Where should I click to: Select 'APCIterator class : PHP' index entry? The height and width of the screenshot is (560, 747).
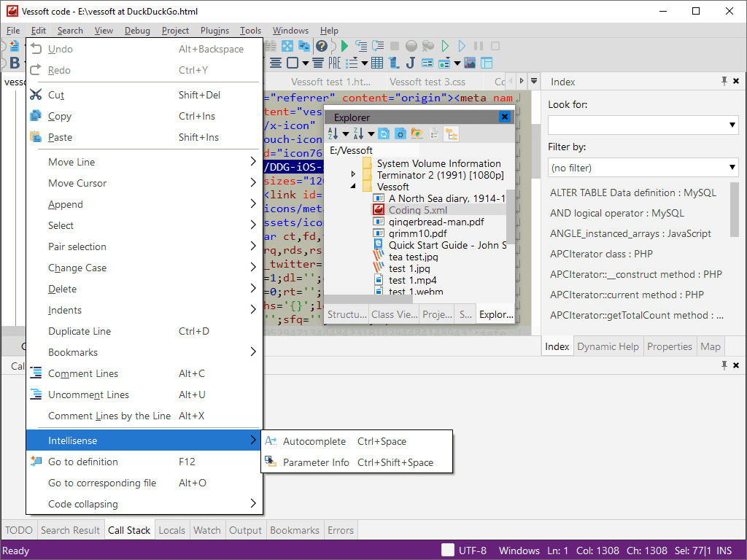601,254
